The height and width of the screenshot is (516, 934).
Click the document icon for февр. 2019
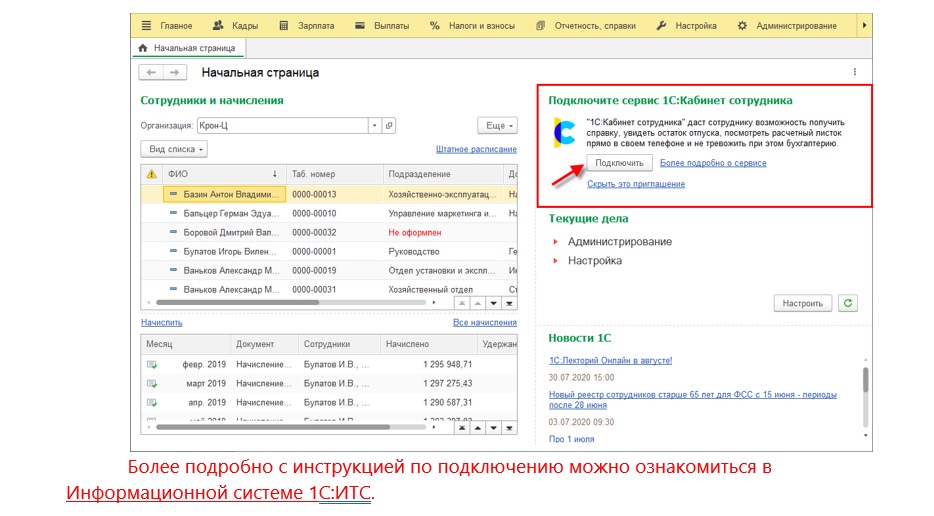coord(152,365)
